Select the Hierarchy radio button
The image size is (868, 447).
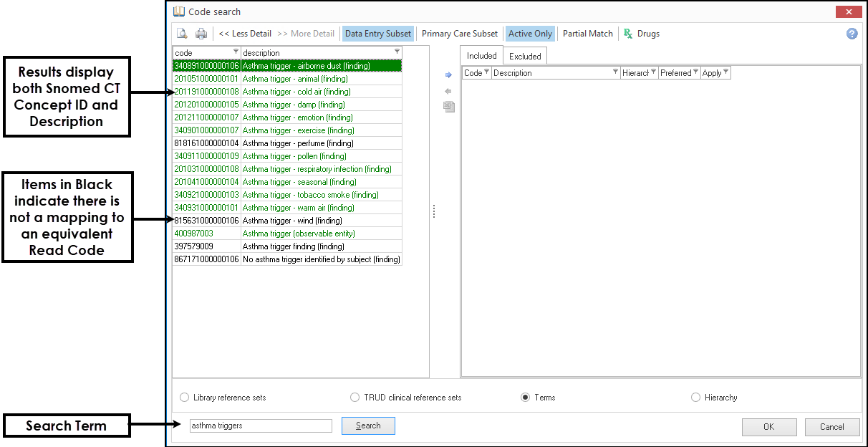(x=696, y=398)
